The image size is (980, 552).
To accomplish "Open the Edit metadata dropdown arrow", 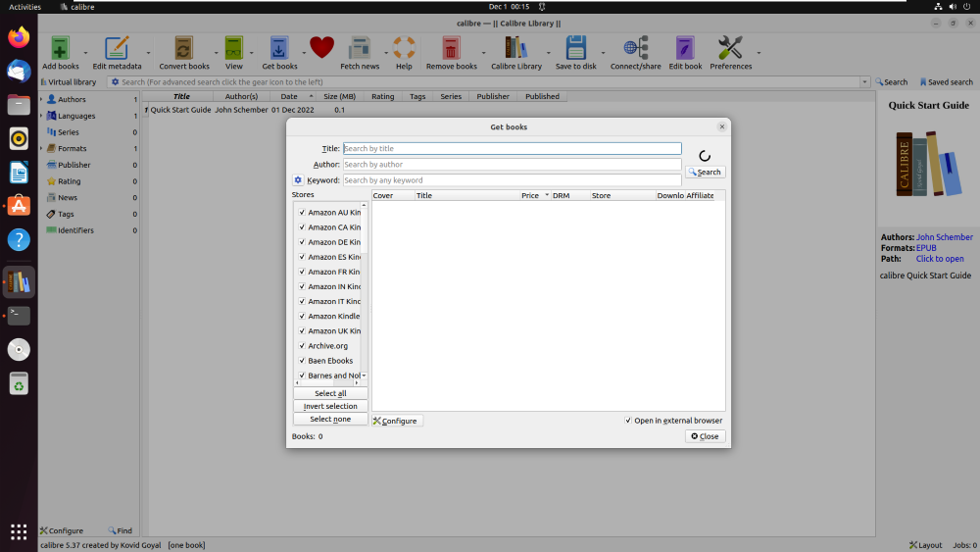I will [x=148, y=53].
